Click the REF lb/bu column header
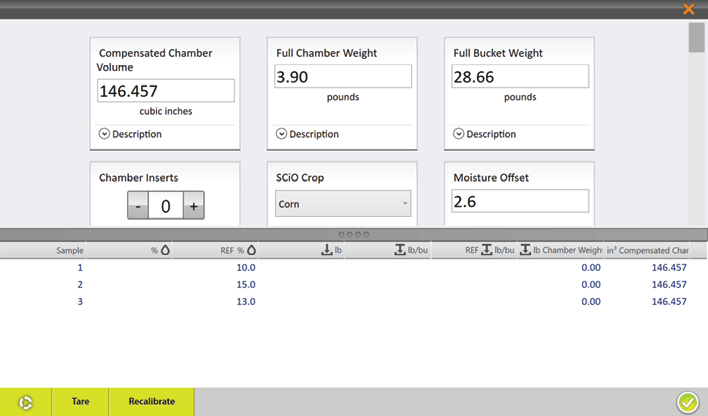Screen dimensions: 708x416 pos(489,250)
